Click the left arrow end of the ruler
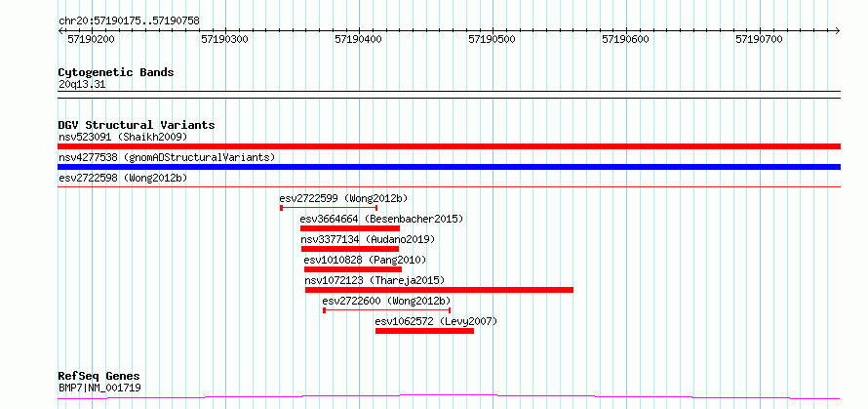 60,30
